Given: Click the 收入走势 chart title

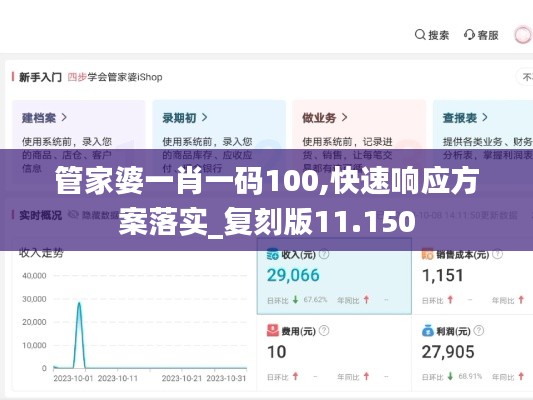Looking at the screenshot, I should click(x=41, y=253).
